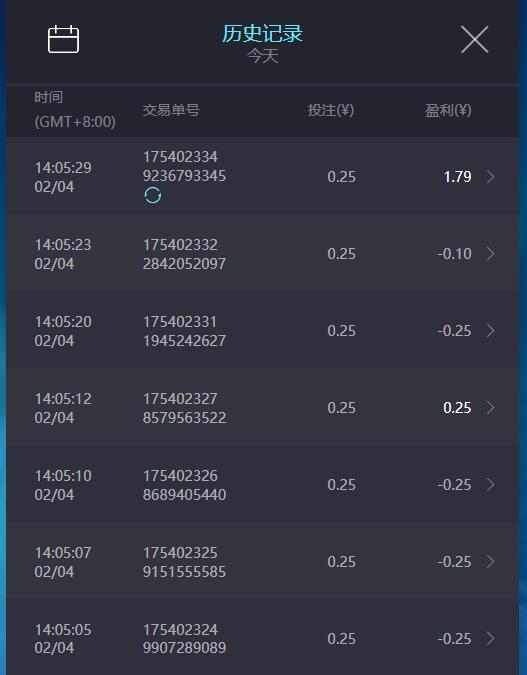Select the record timed 14:05:29
527x675 pixels.
[263, 176]
